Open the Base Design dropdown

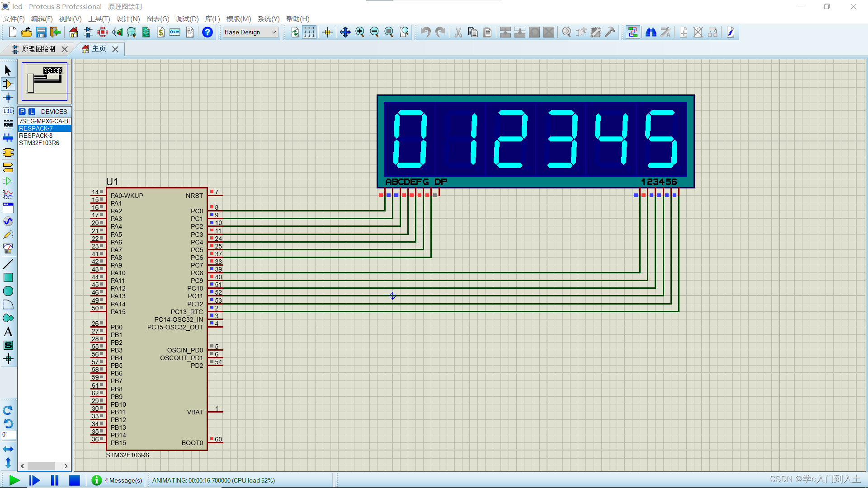[x=250, y=32]
